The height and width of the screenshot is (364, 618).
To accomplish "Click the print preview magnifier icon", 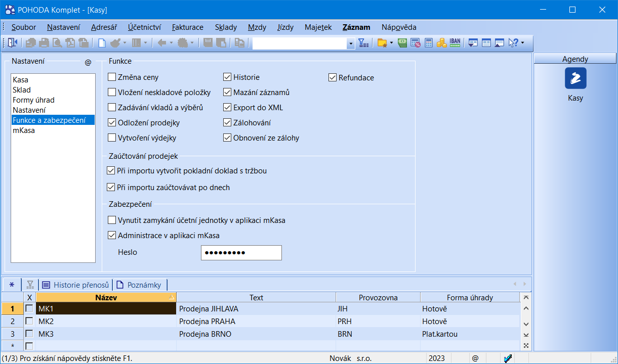I will point(57,43).
